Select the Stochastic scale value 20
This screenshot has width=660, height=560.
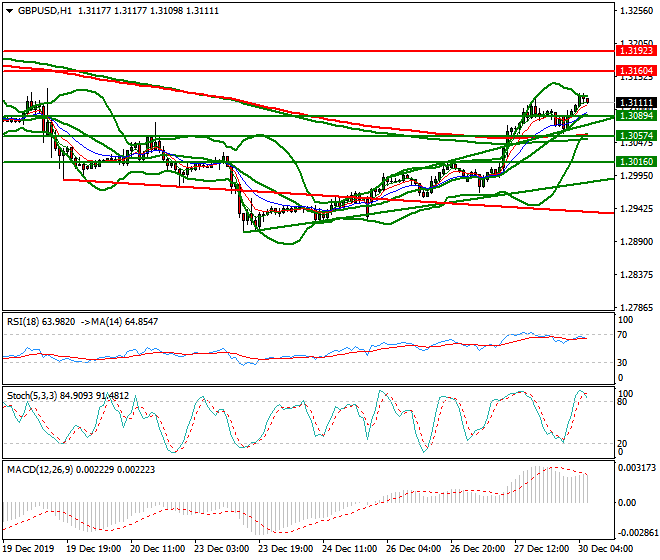click(x=622, y=443)
